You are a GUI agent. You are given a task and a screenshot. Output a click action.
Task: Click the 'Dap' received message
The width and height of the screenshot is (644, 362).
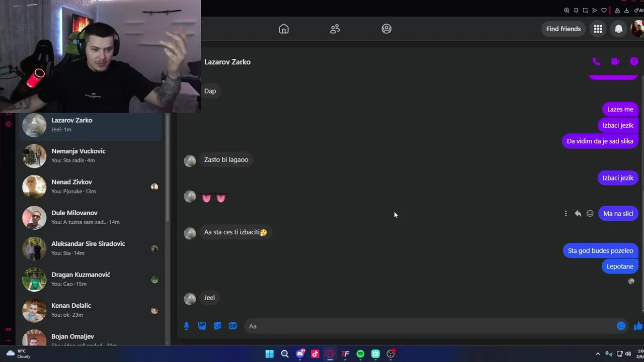pos(210,91)
